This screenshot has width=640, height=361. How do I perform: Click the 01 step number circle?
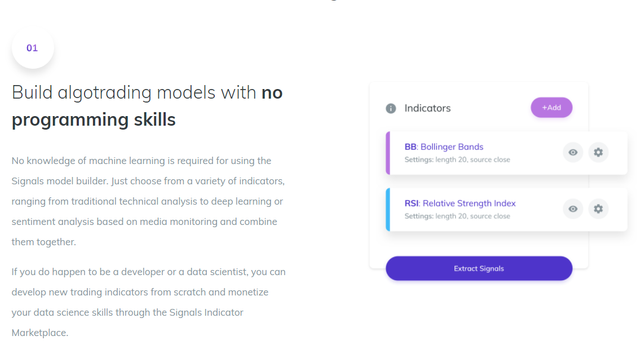point(33,48)
